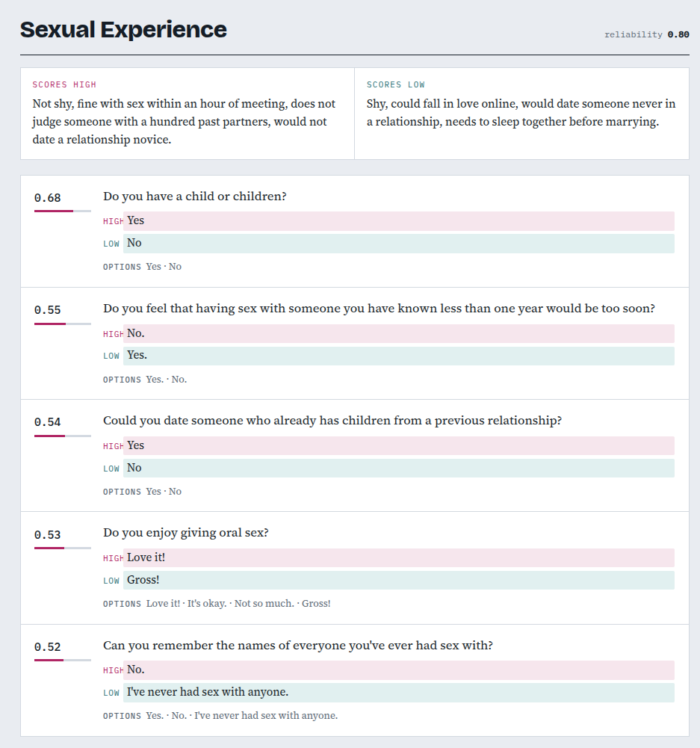Click the reliability 0.80 label
This screenshot has width=700, height=748.
pos(647,34)
